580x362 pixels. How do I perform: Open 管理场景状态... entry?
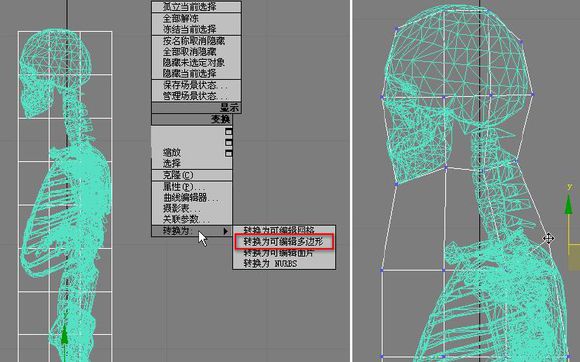point(196,96)
